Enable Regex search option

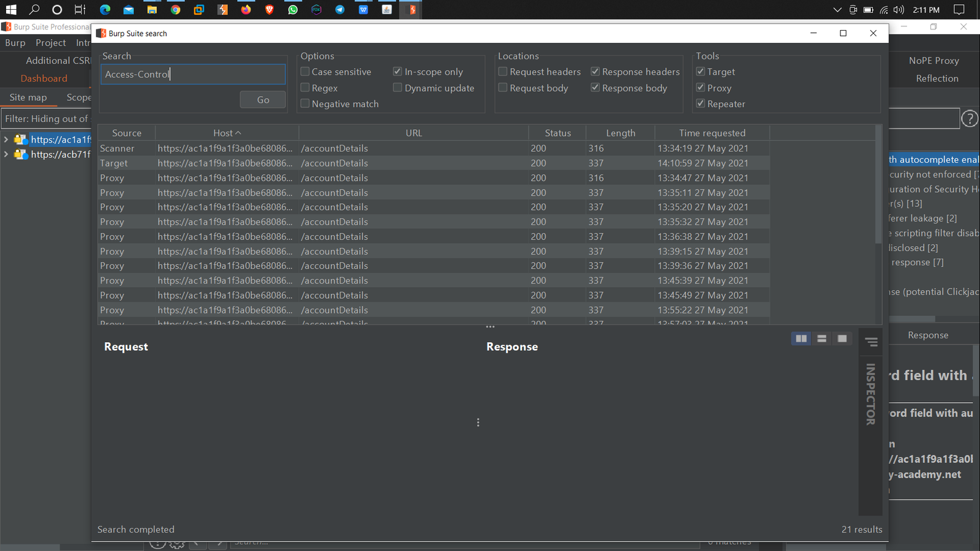click(x=305, y=88)
